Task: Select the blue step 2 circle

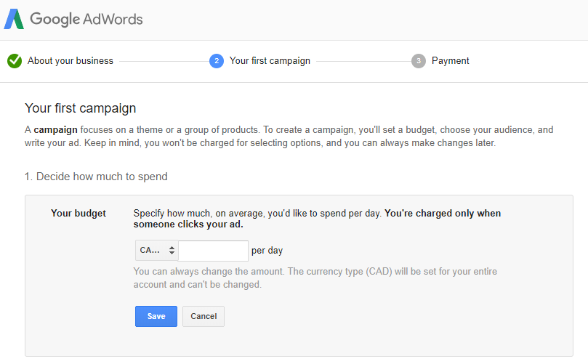Action: tap(217, 61)
